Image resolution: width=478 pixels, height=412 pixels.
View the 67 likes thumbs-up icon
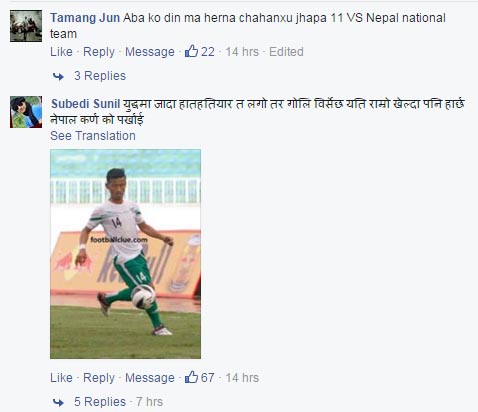[191, 377]
